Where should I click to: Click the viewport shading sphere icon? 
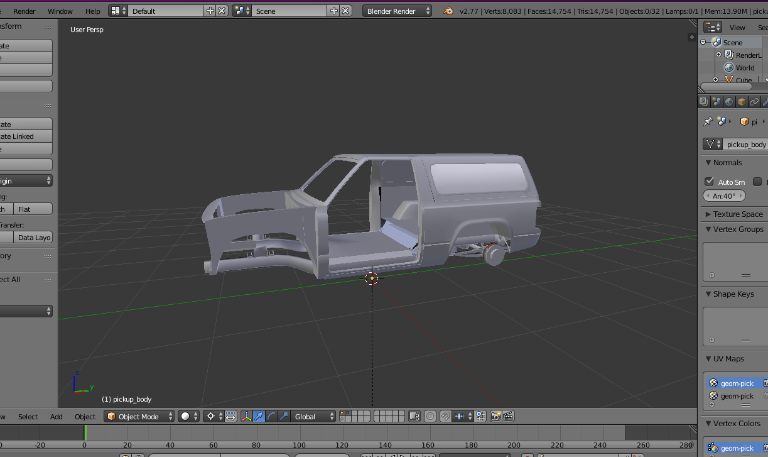(185, 416)
